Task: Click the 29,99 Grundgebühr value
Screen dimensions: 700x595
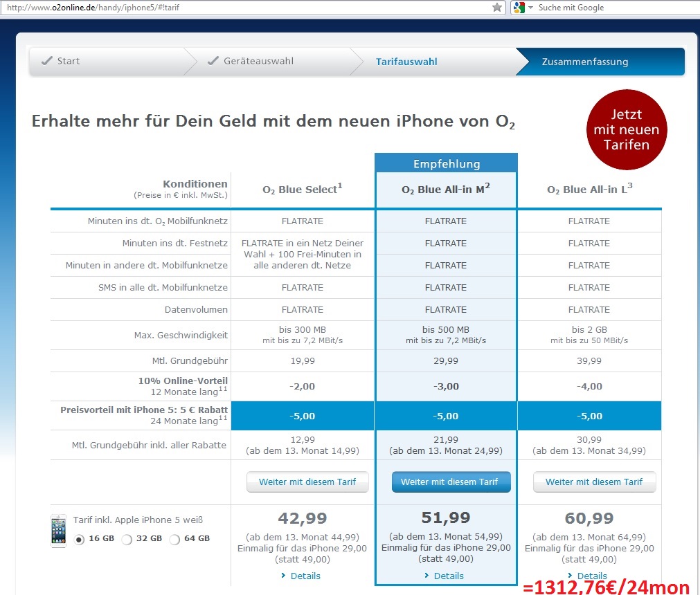Action: 446,361
